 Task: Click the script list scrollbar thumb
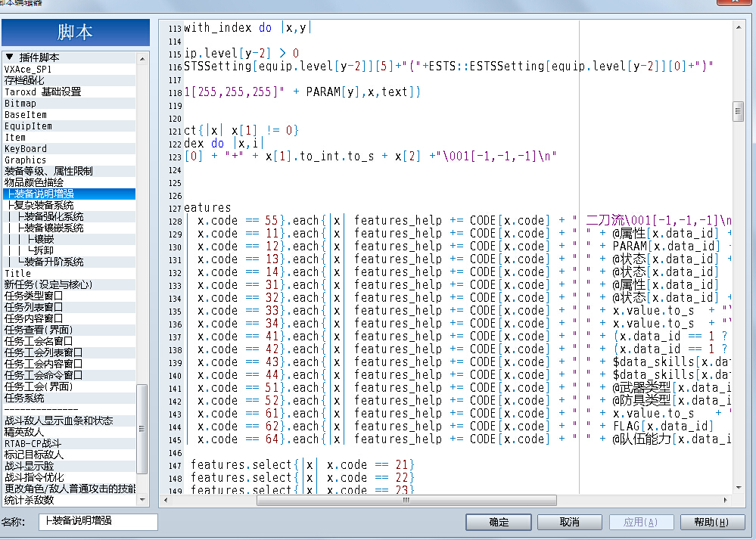142,429
